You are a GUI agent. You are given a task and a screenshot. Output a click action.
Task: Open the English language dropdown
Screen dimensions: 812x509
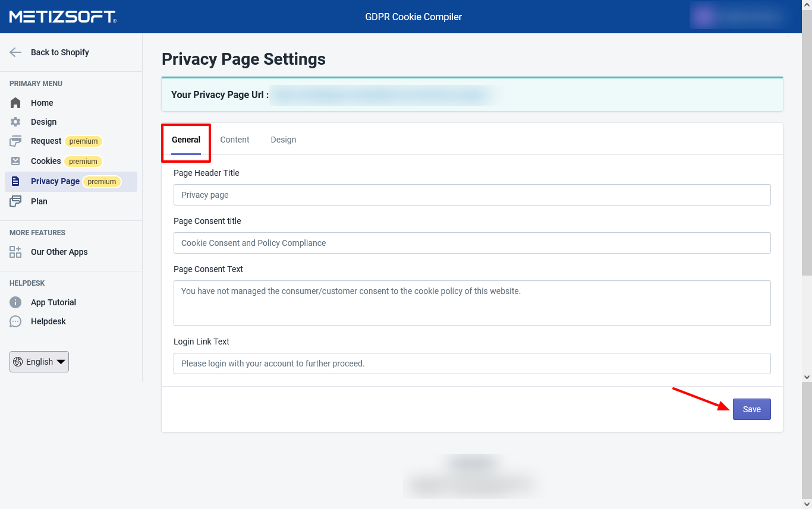tap(39, 362)
